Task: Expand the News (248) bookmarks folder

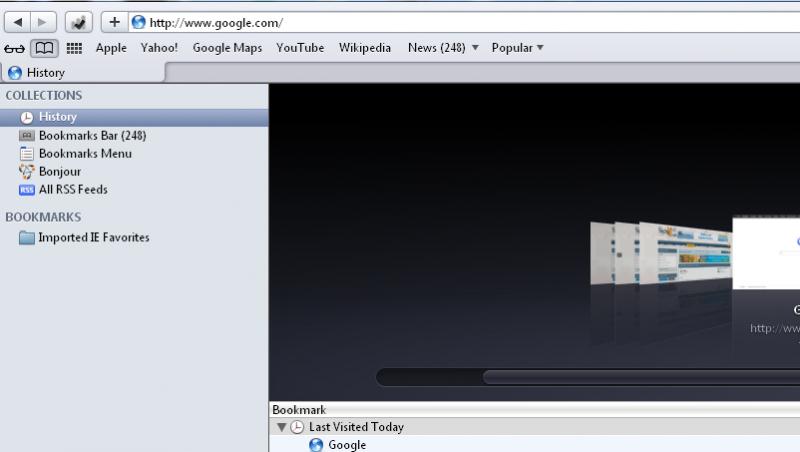Action: click(443, 48)
